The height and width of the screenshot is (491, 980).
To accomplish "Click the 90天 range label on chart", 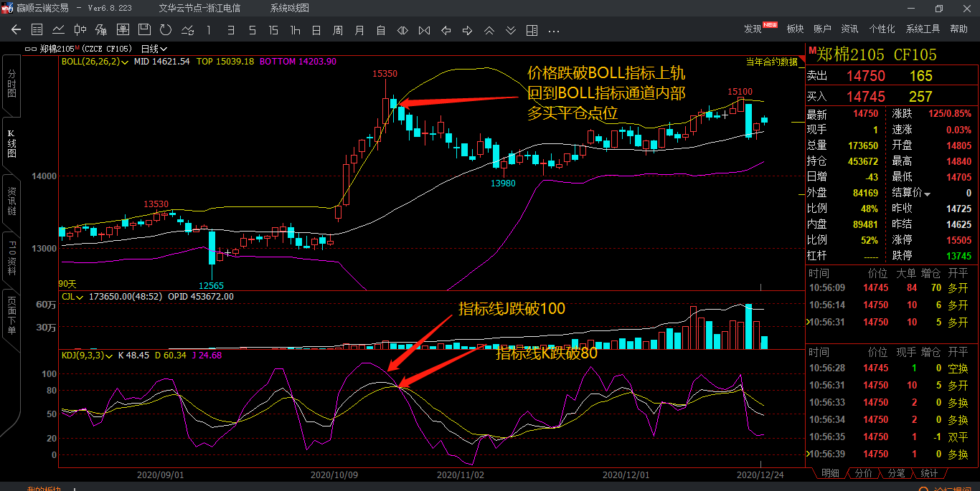I will click(67, 284).
